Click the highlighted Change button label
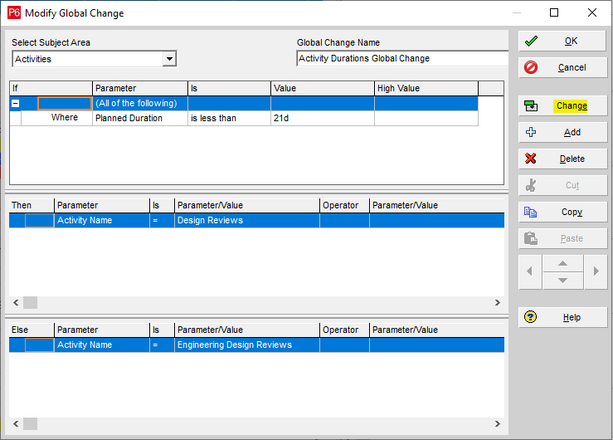 (572, 106)
